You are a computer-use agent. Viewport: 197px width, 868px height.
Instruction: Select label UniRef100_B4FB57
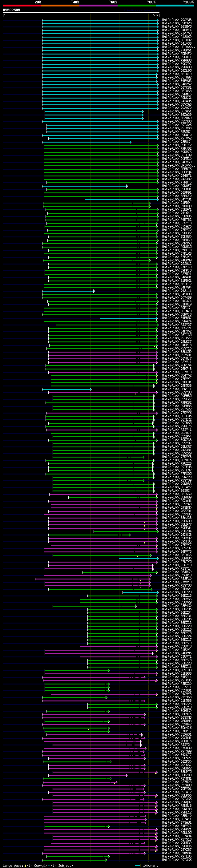click(177, 318)
